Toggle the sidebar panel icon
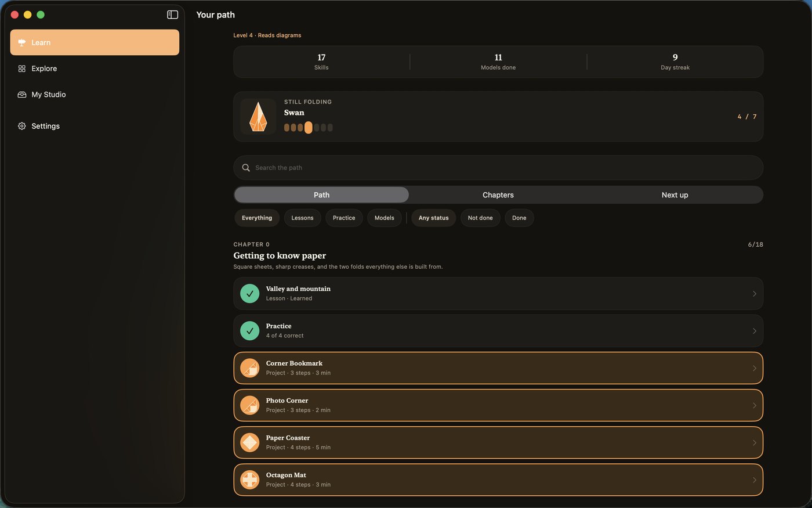 [172, 15]
